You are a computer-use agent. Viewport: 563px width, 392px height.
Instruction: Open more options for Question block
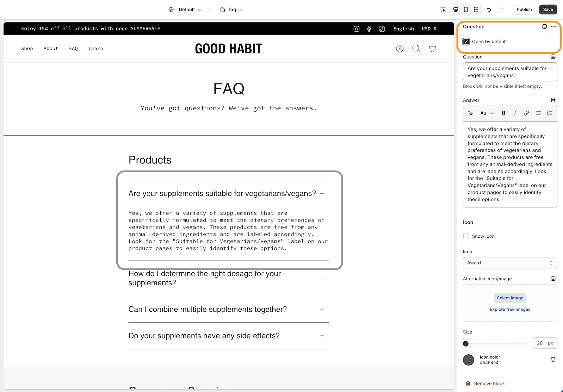(x=553, y=27)
